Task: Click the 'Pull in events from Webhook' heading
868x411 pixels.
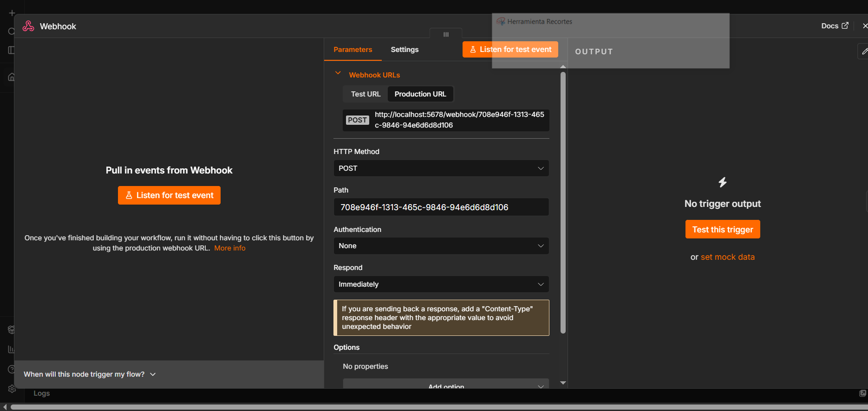Action: (169, 170)
